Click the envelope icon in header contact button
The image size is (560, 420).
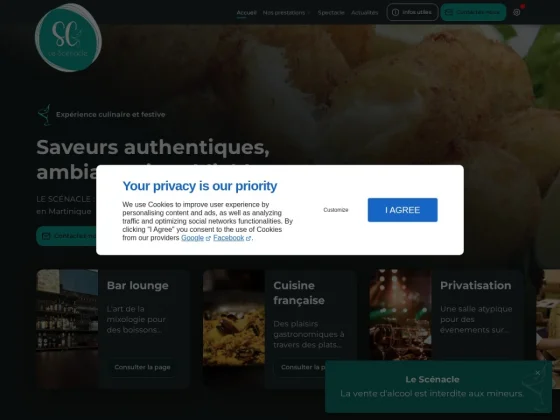449,12
